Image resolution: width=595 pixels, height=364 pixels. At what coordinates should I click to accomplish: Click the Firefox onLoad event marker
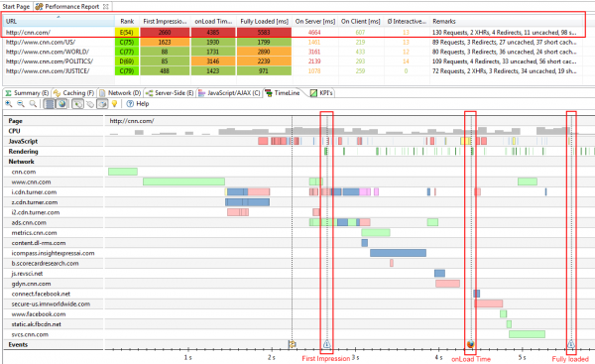(x=470, y=344)
